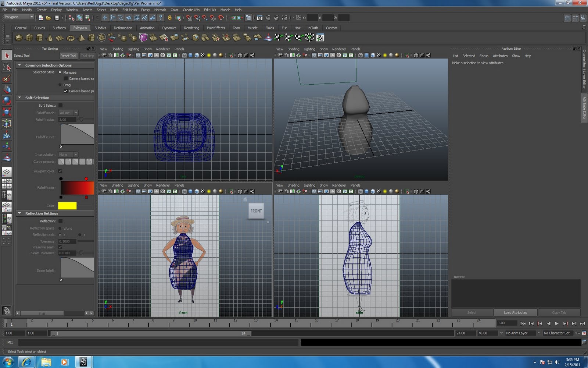Click the Save scene icon
Viewport: 588px width, 368px height.
pos(57,18)
